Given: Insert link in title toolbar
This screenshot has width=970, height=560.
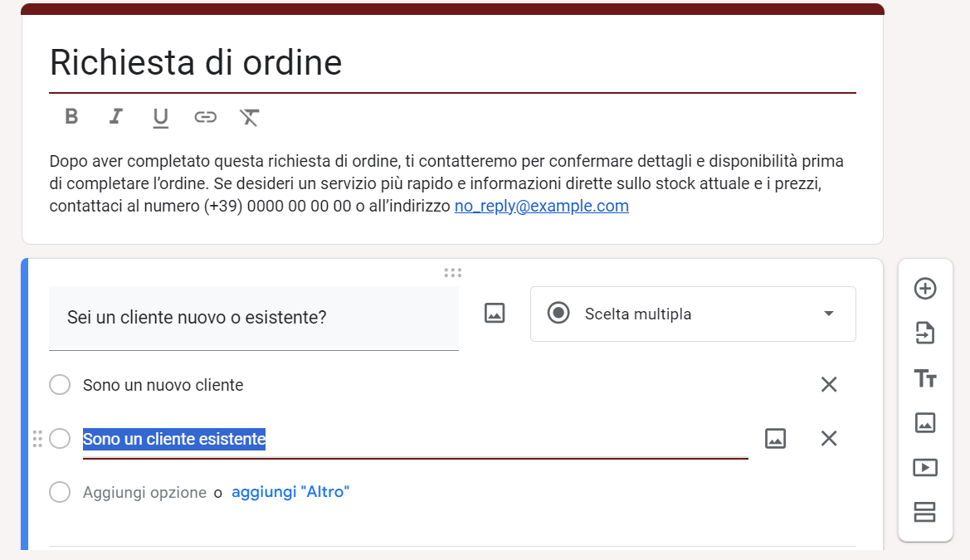Looking at the screenshot, I should [205, 117].
